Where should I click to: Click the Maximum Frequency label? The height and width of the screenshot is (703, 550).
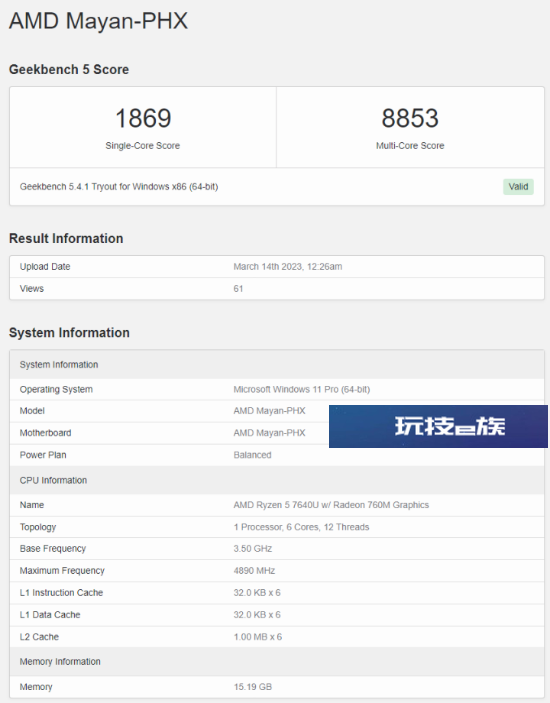point(62,571)
